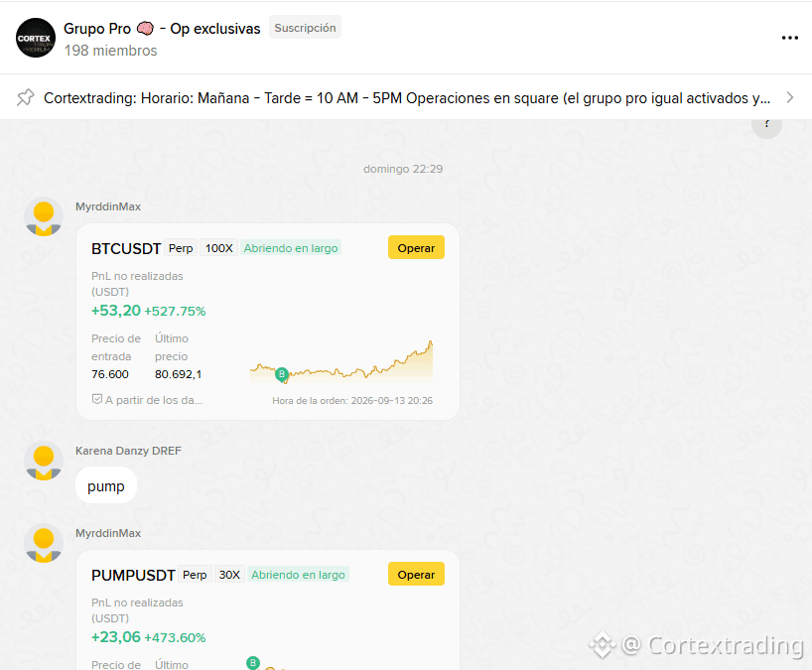Click the 'pump' message bubble
The image size is (812, 670).
click(x=105, y=486)
